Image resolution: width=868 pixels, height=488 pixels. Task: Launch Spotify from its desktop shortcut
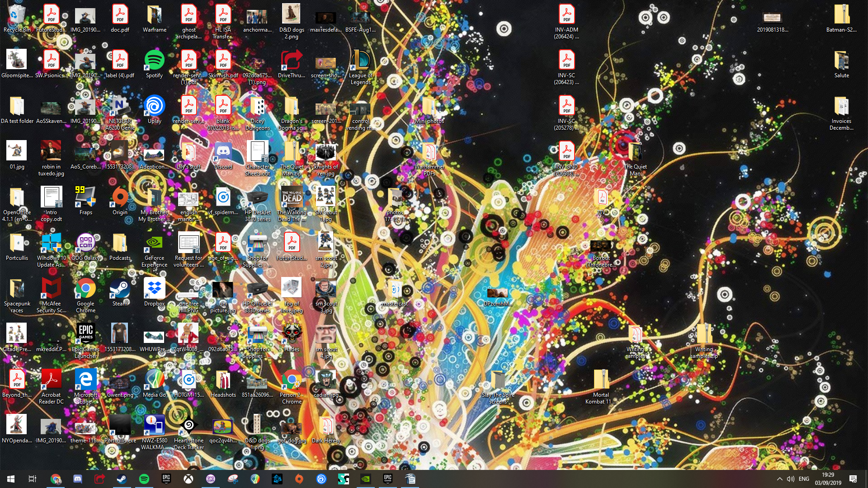(x=154, y=64)
